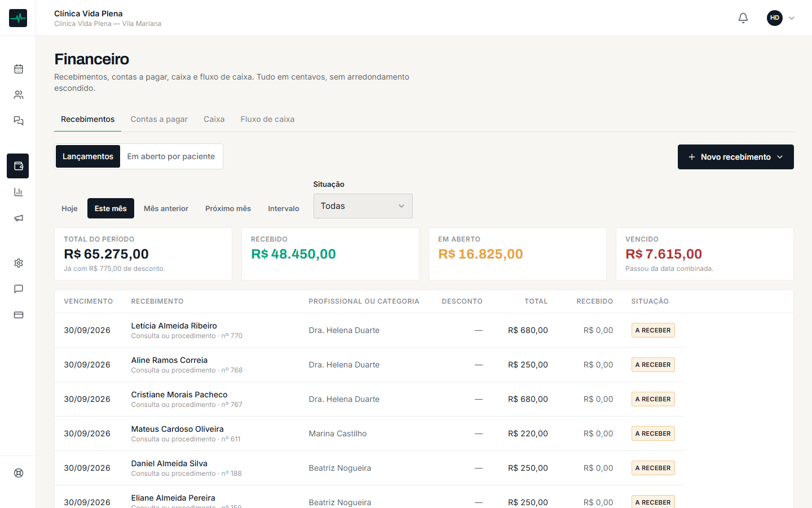Open the megaphone marketing icon
The width and height of the screenshot is (812, 508).
(19, 218)
